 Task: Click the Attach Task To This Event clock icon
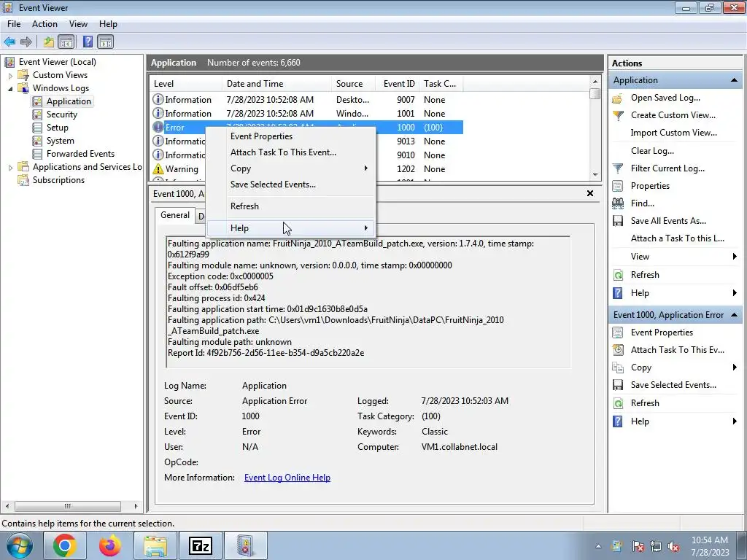[x=617, y=350]
